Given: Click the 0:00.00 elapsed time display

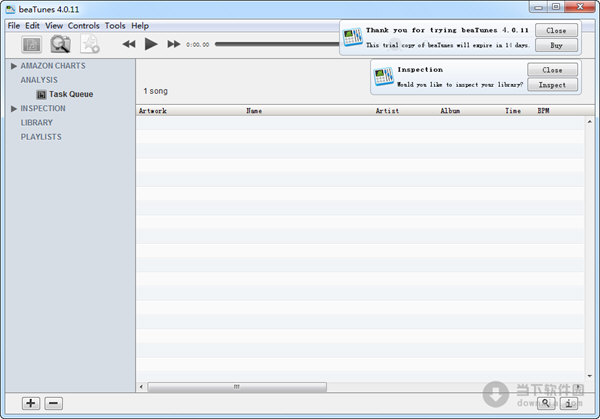Looking at the screenshot, I should pyautogui.click(x=198, y=45).
